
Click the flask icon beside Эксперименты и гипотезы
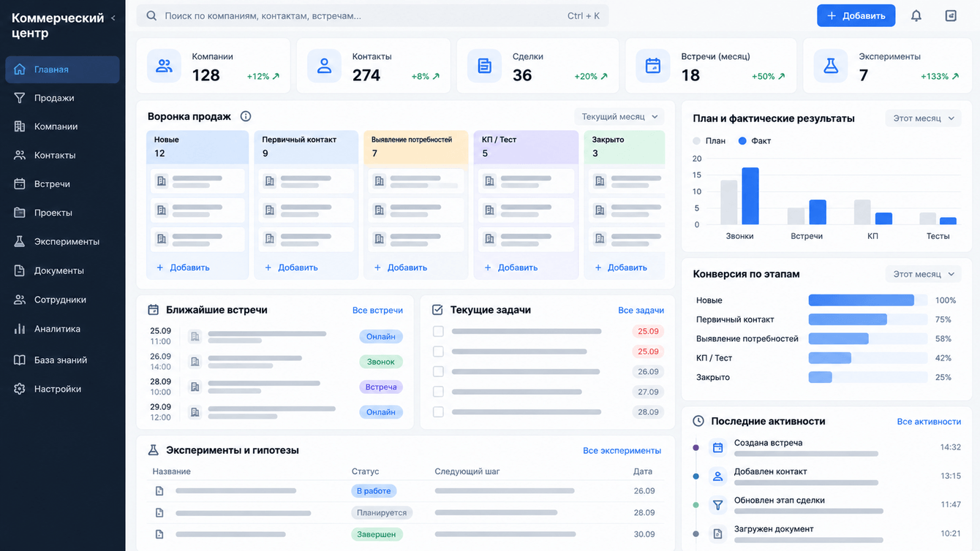[153, 450]
